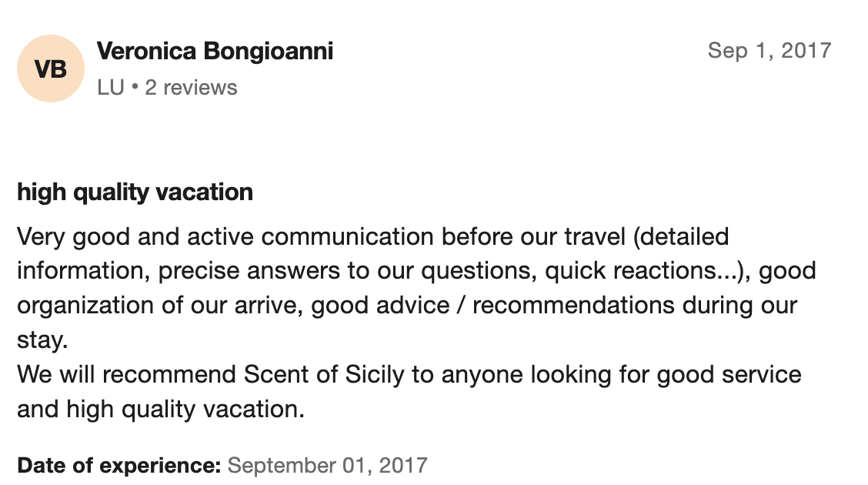Open the "2 reviews" count
The image size is (868, 485).
click(x=191, y=88)
